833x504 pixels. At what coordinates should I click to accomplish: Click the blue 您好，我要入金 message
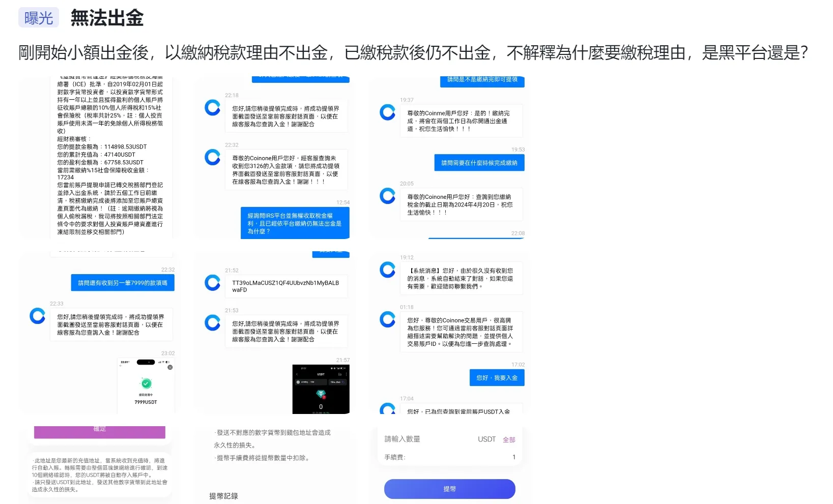pyautogui.click(x=497, y=378)
